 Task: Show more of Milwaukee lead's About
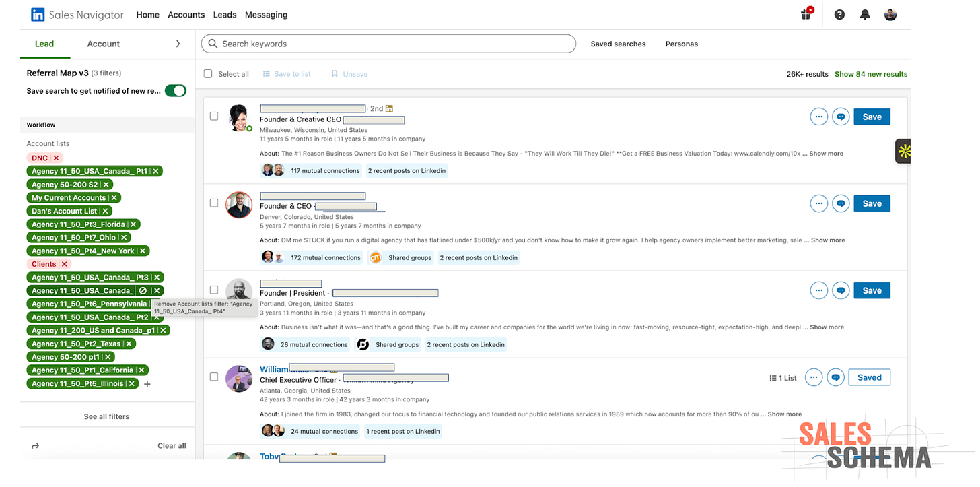click(826, 154)
